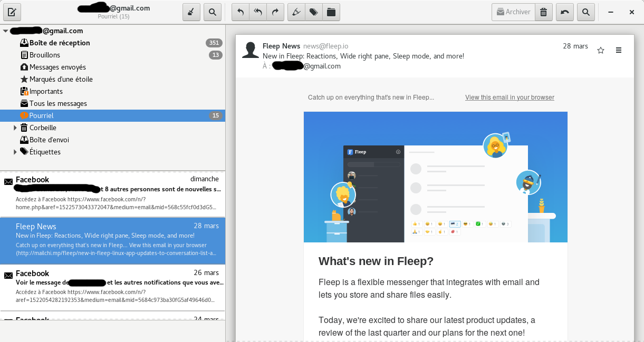Move conversation using the folder icon
Screen dimensions: 644x342
331,12
